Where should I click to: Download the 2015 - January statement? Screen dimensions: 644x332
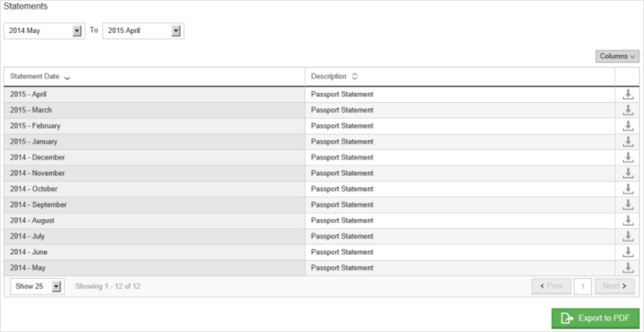627,142
